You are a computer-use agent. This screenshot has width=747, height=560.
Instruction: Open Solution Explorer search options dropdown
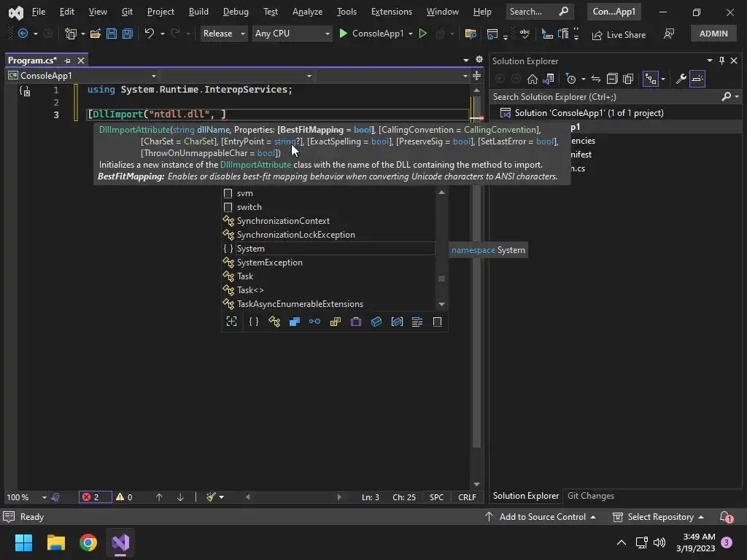coord(737,97)
